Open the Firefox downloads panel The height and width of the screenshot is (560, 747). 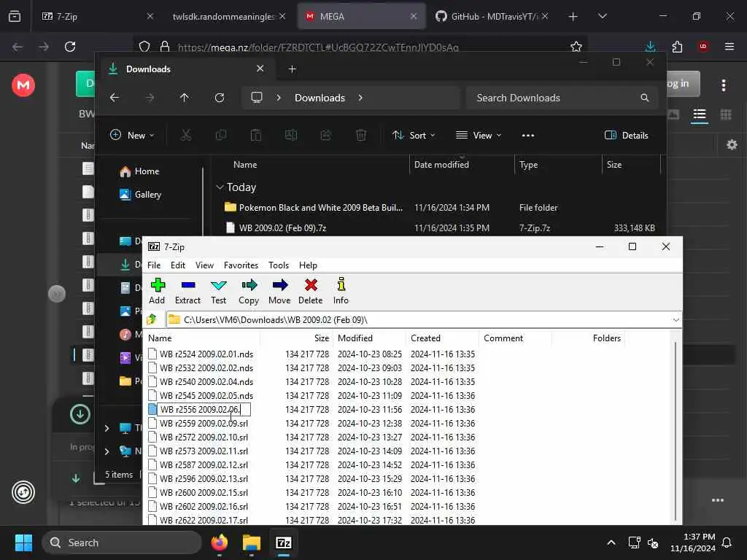click(650, 47)
